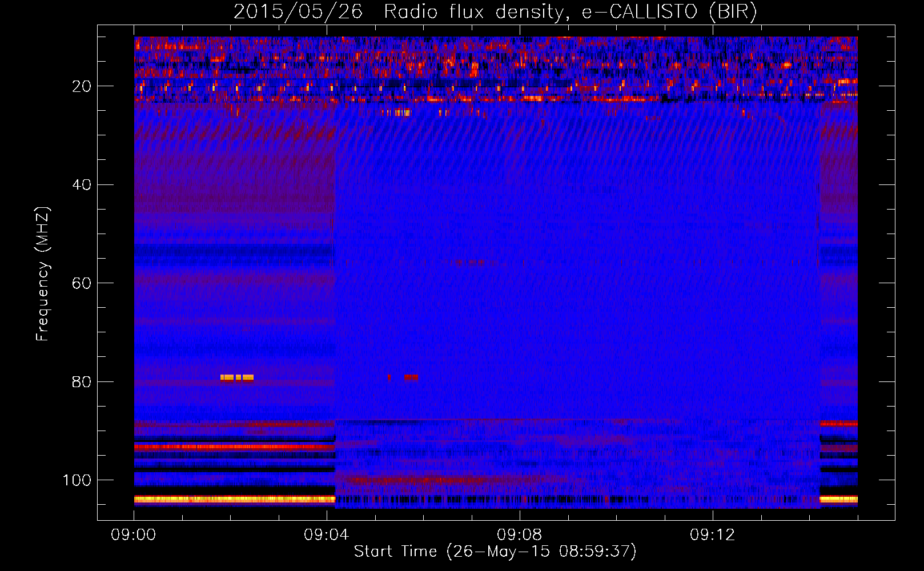Image resolution: width=924 pixels, height=571 pixels.
Task: Click the 'Start Time (26-May-15 08:59:37)' label
Action: point(495,552)
